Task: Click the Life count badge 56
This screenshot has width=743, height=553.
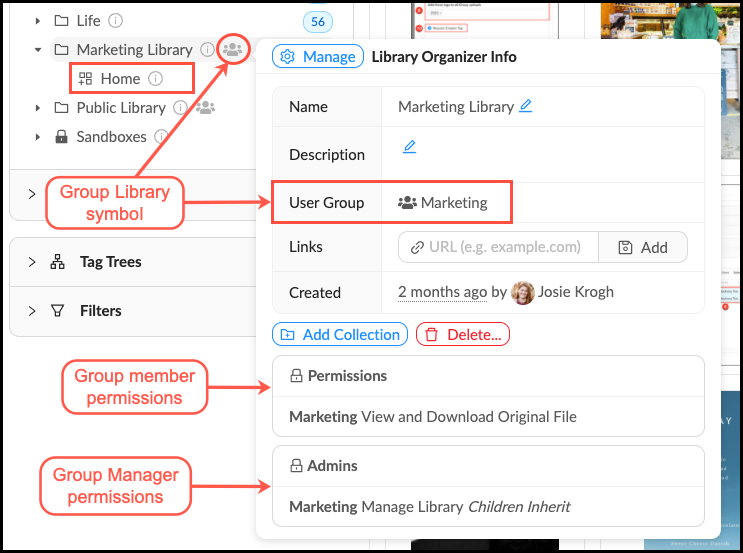Action: point(317,22)
